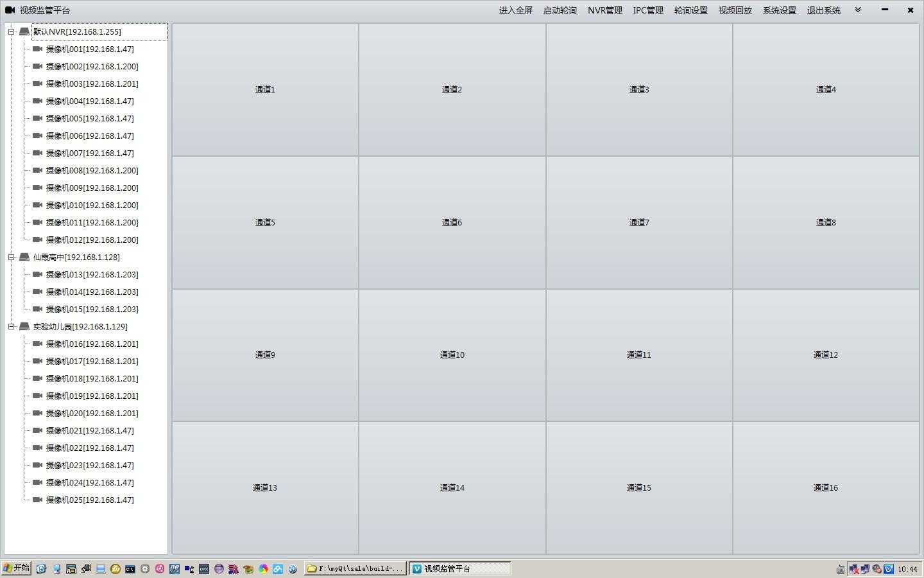
Task: Click the video camera logo in title bar
Action: coord(10,10)
